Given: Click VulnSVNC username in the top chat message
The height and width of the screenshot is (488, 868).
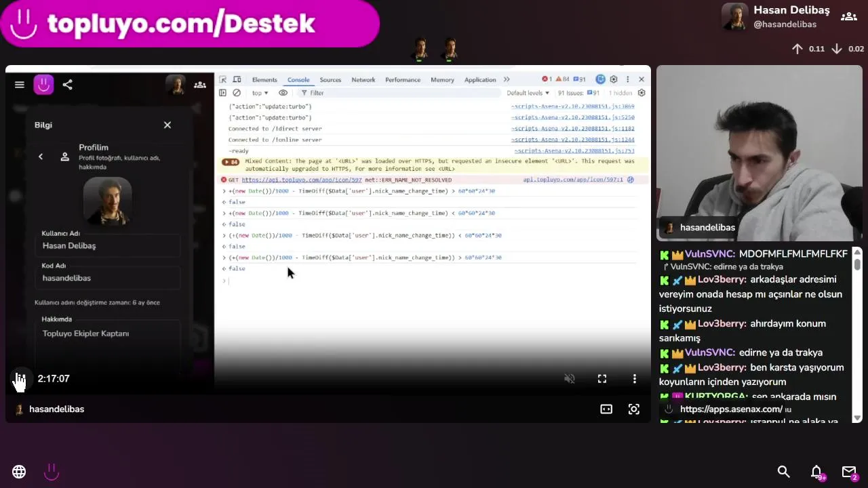Looking at the screenshot, I should tap(710, 253).
